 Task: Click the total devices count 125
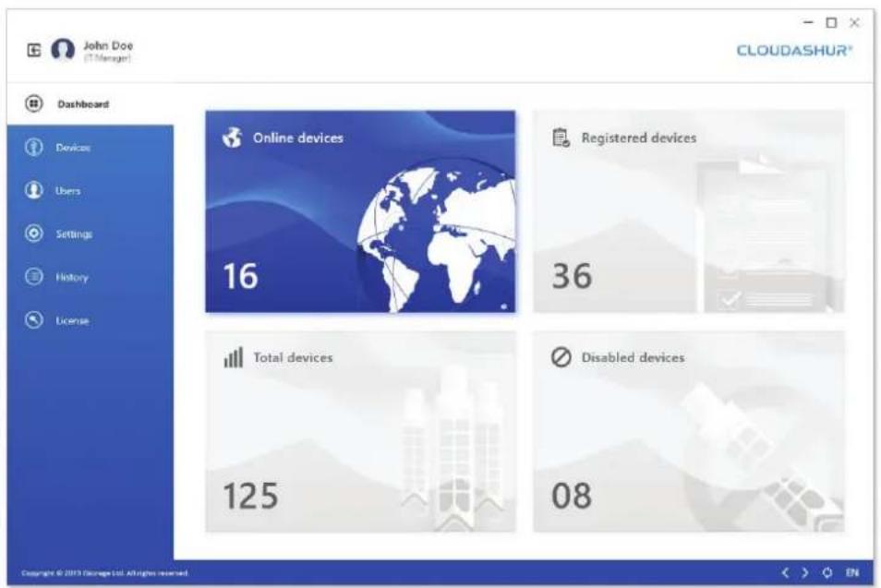coord(250,496)
